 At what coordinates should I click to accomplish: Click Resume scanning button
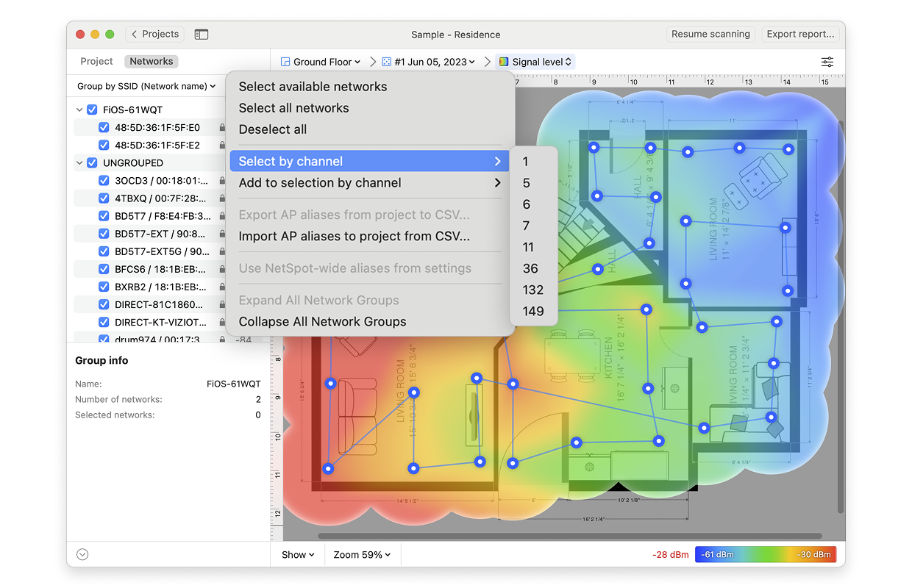[x=710, y=34]
